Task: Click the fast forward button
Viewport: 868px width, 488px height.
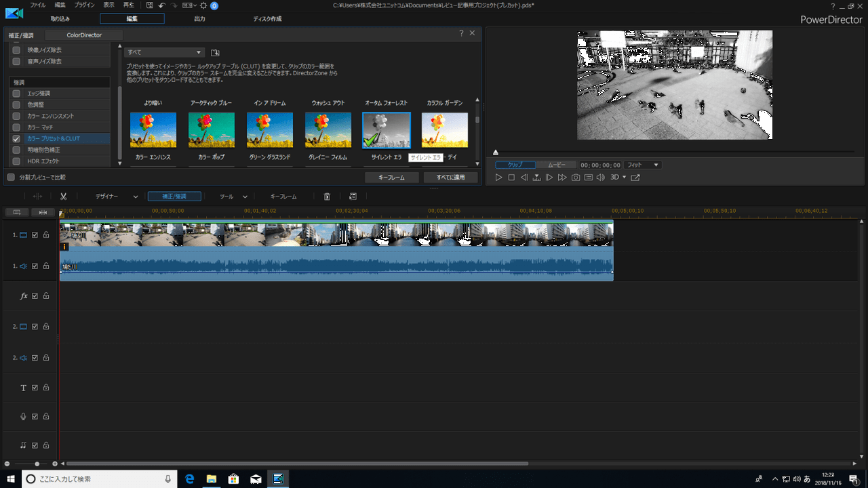Action: click(562, 178)
